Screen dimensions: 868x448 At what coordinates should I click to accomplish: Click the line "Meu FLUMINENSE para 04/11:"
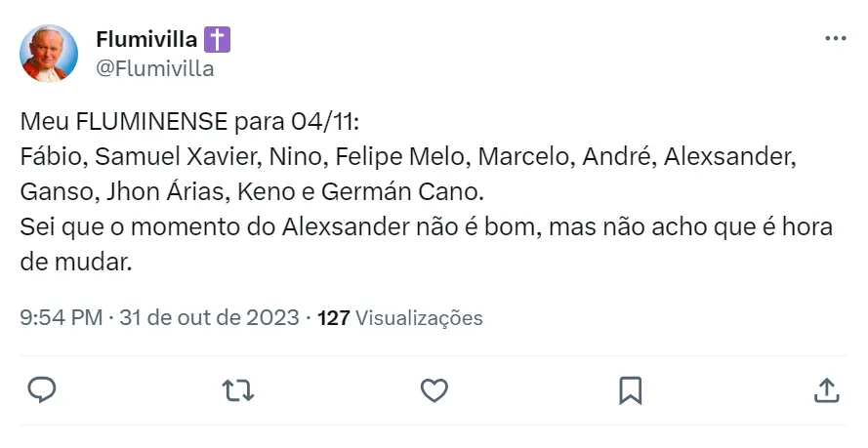190,124
